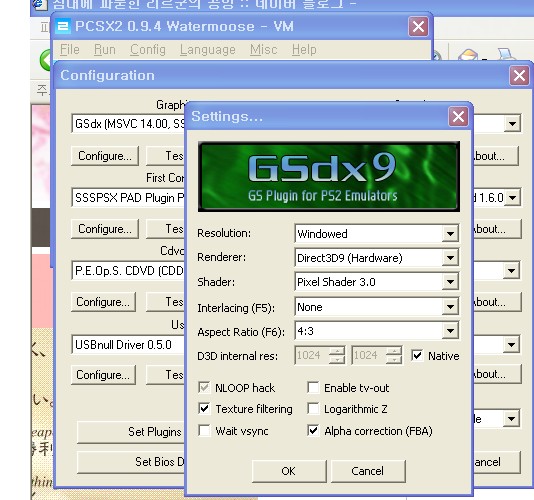This screenshot has width=534, height=500.
Task: Open the Help menu in PCSX2
Action: (x=304, y=50)
